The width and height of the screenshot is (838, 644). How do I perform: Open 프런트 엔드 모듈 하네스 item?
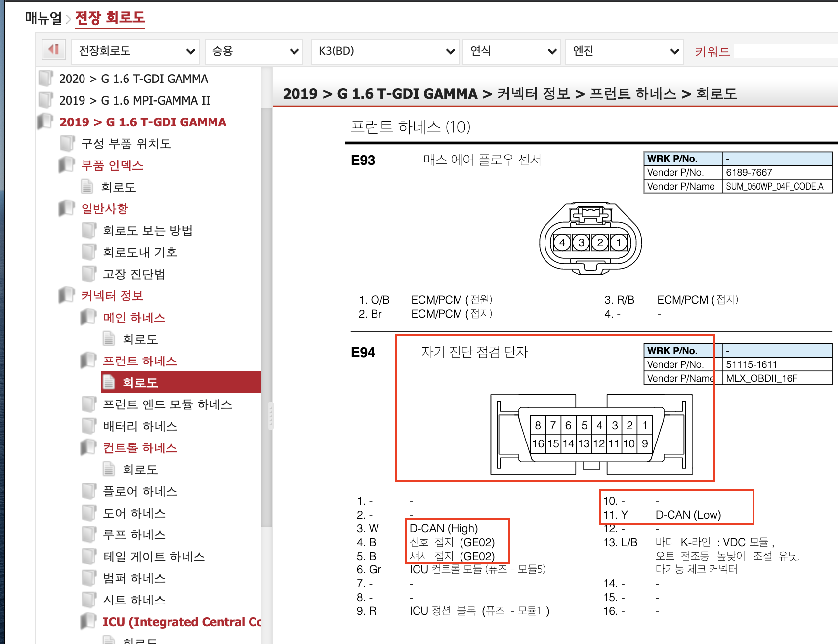point(168,404)
